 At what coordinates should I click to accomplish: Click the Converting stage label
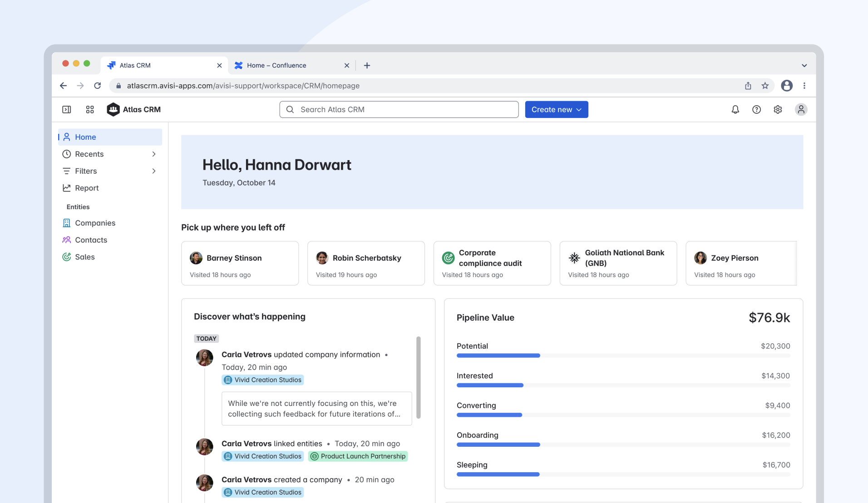[476, 405]
